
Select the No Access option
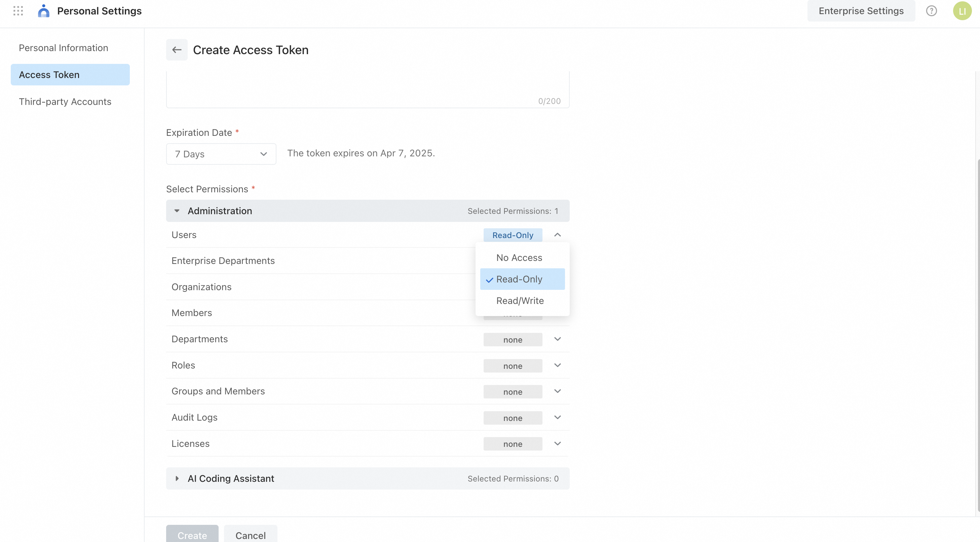click(x=519, y=258)
